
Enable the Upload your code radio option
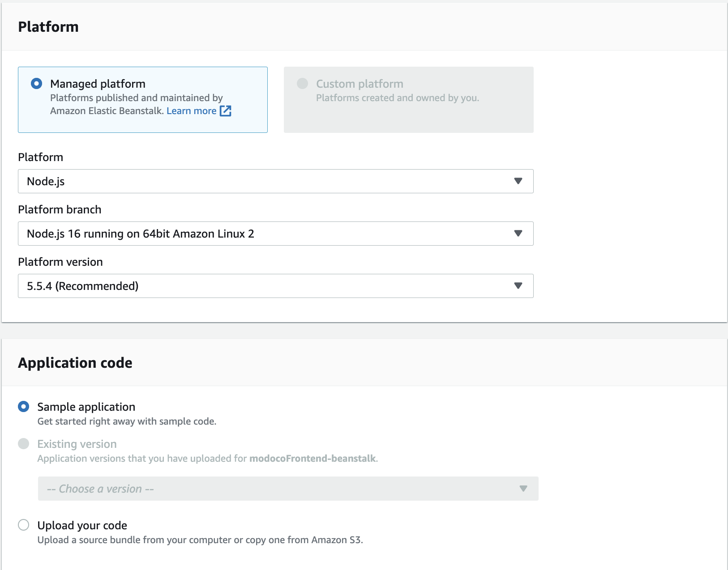(x=24, y=525)
